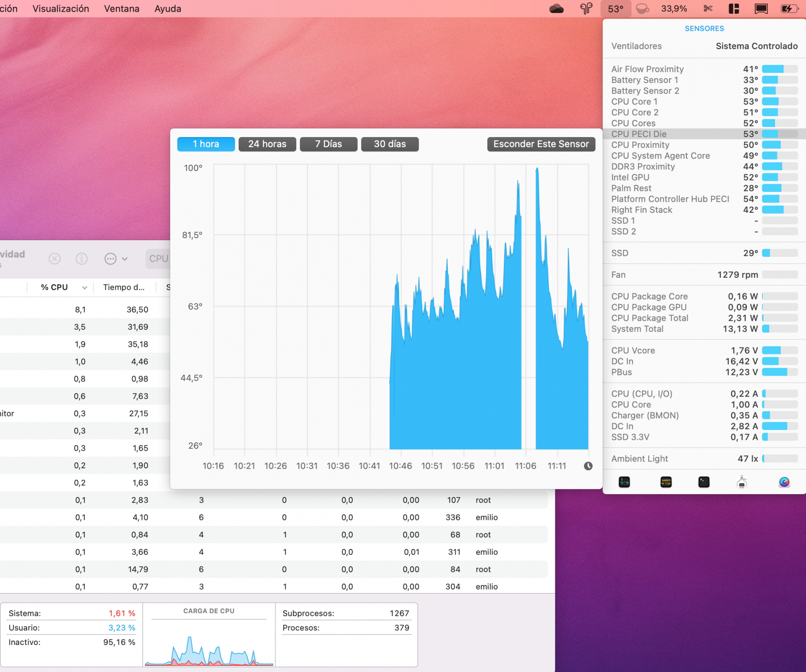Click the clock icon below the graph

coord(588,466)
